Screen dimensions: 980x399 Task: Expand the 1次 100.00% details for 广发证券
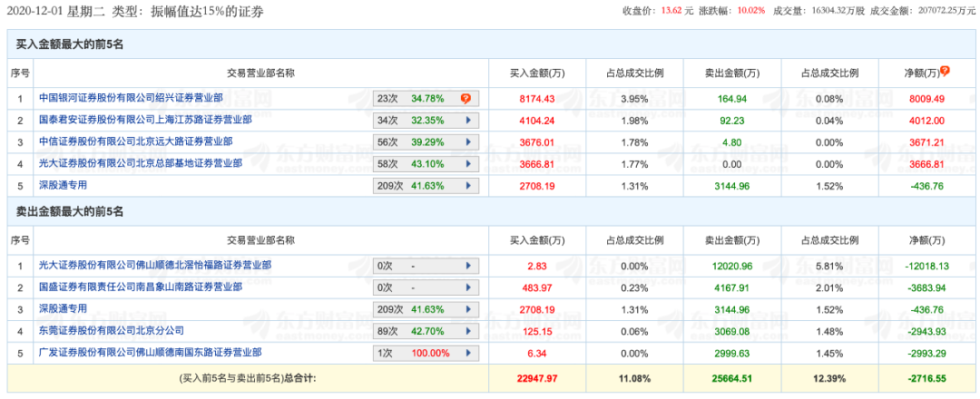click(468, 353)
